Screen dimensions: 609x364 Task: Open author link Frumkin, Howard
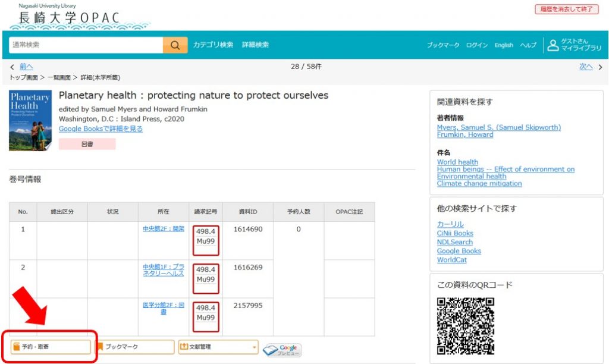point(464,134)
